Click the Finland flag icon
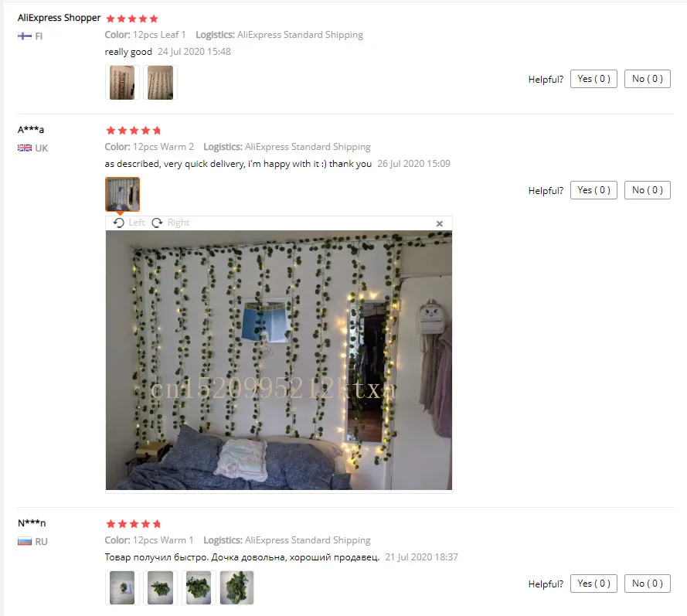 tap(25, 36)
